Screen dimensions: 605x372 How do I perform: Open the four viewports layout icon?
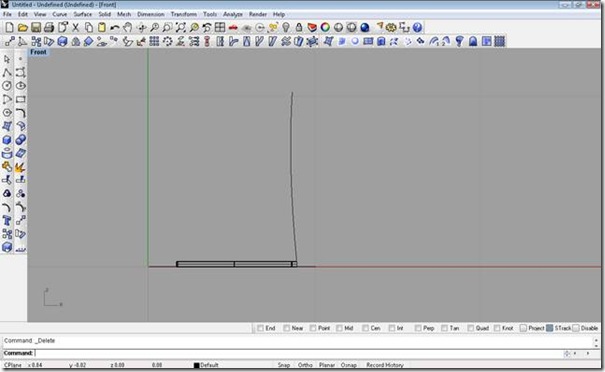point(220,27)
